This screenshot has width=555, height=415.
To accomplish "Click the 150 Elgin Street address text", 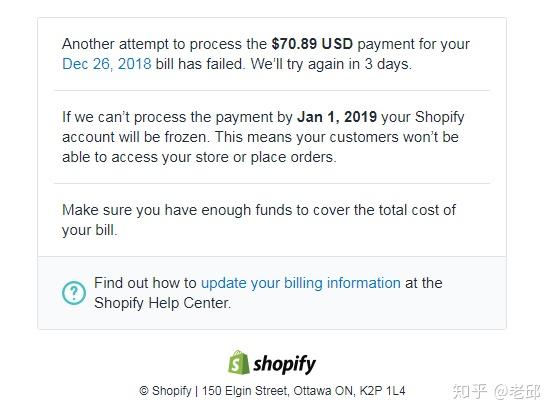I will [x=245, y=391].
